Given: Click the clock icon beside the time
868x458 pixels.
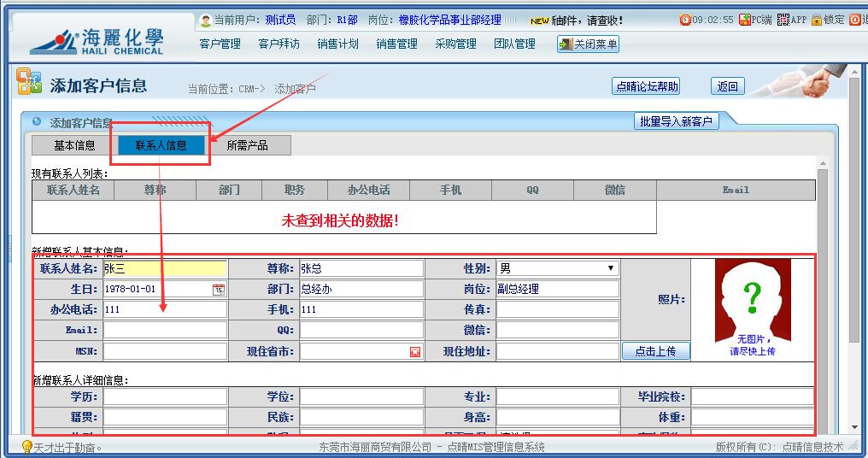Looking at the screenshot, I should (x=684, y=20).
